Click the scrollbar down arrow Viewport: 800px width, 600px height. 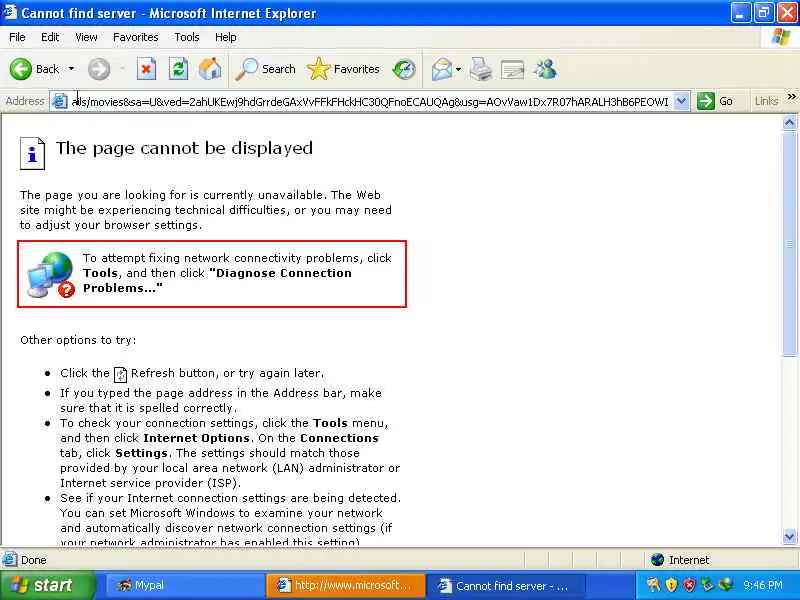pos(789,536)
